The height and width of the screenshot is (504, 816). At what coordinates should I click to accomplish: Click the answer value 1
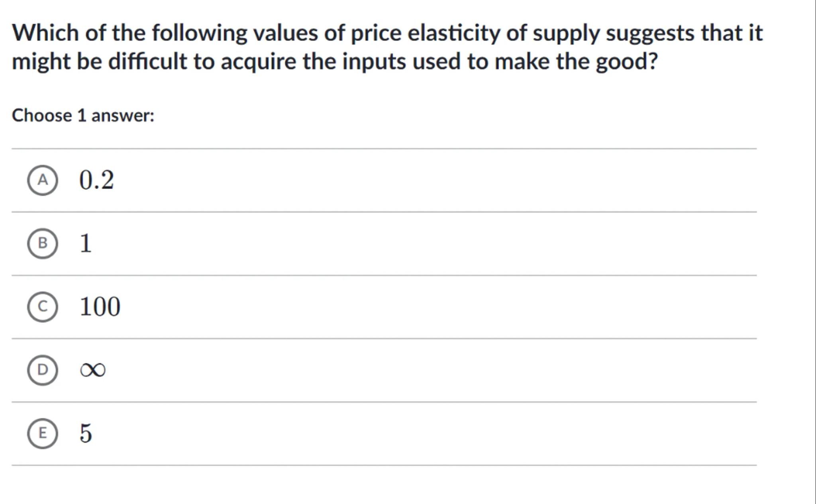tap(86, 243)
